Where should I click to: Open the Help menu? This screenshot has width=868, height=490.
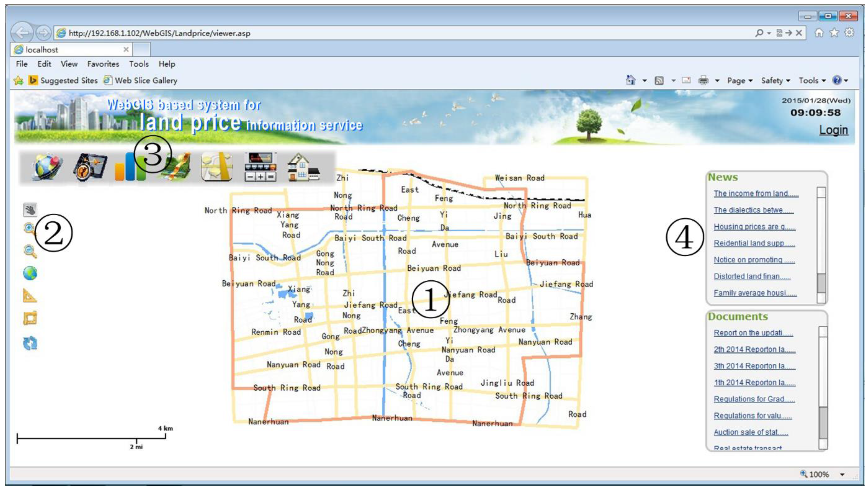coord(167,64)
